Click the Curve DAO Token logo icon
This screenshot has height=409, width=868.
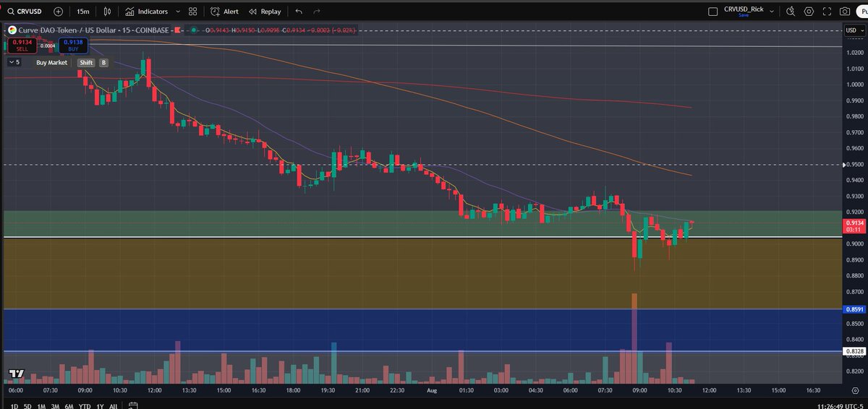12,30
